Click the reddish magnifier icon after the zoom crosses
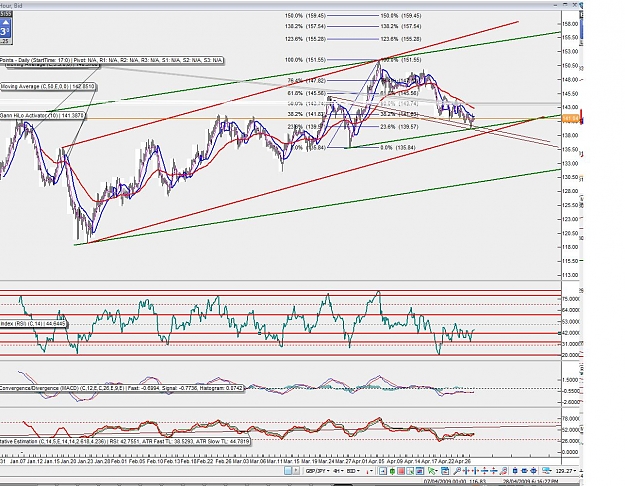This screenshot has width=625, height=486. point(503,471)
